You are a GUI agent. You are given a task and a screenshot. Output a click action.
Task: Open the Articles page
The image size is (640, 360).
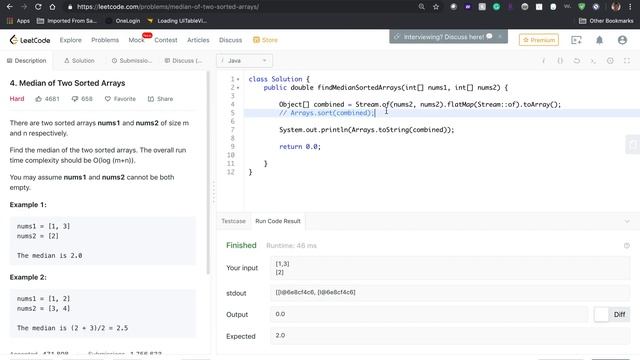pos(198,40)
